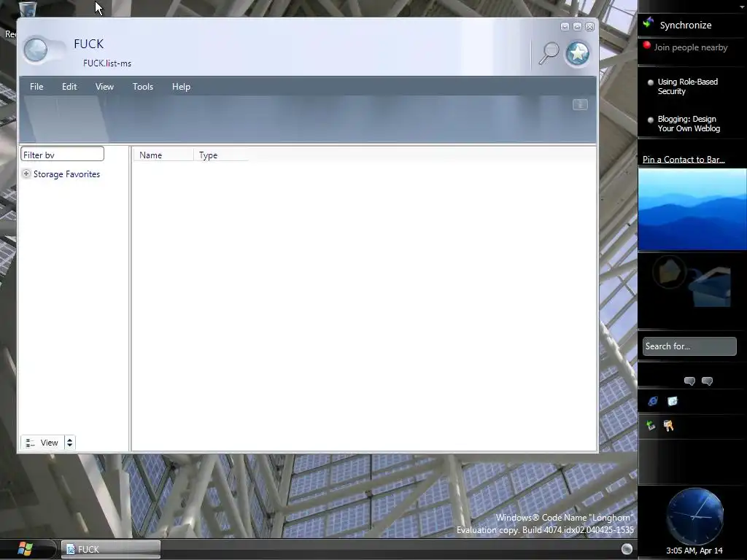
Task: Open the Windows Start button
Action: 25,549
